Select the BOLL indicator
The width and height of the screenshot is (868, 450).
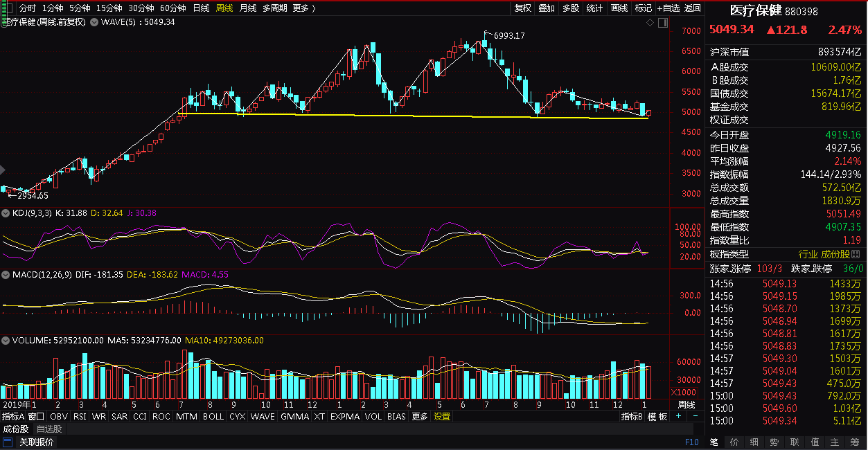point(213,416)
